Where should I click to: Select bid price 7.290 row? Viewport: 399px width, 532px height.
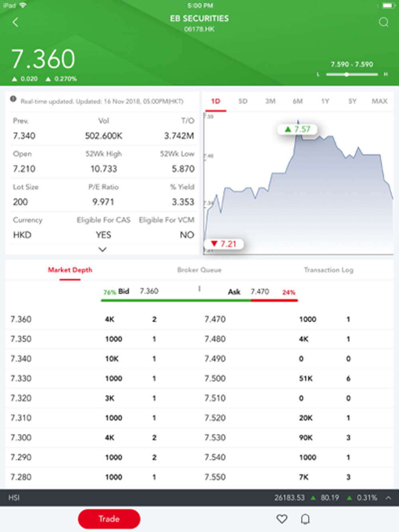tap(102, 457)
